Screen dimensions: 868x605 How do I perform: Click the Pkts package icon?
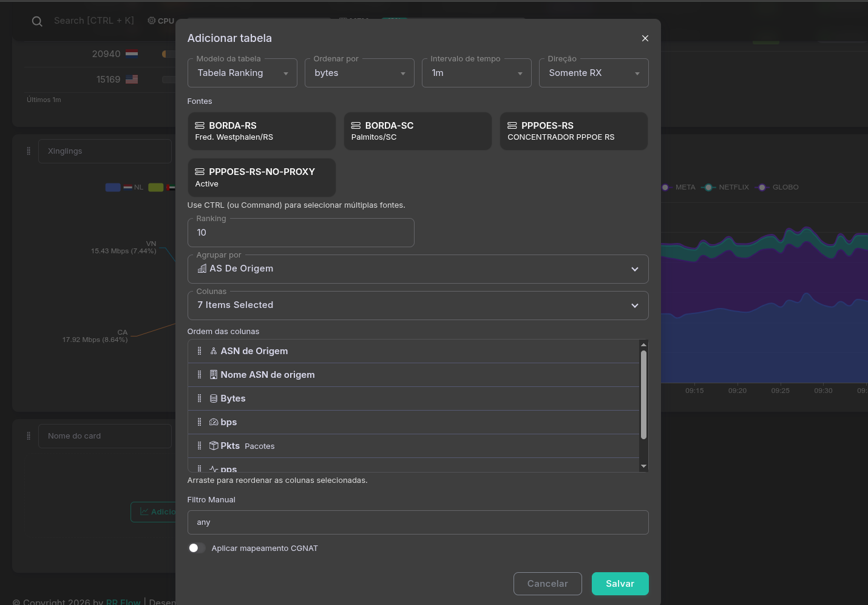point(214,446)
